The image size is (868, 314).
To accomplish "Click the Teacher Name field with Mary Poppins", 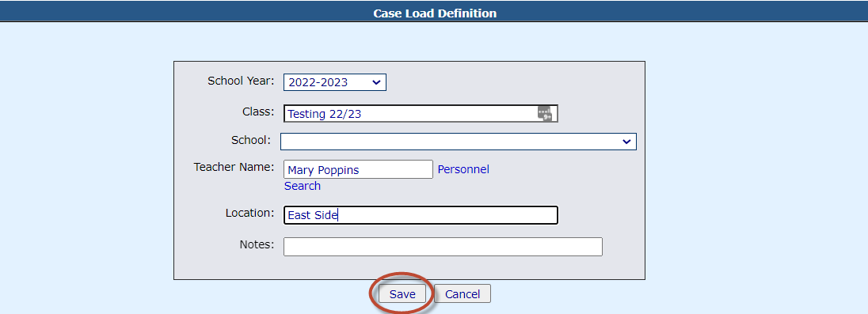I will (358, 170).
